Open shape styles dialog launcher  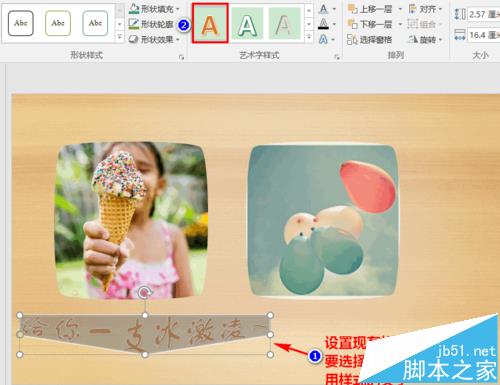click(x=181, y=57)
